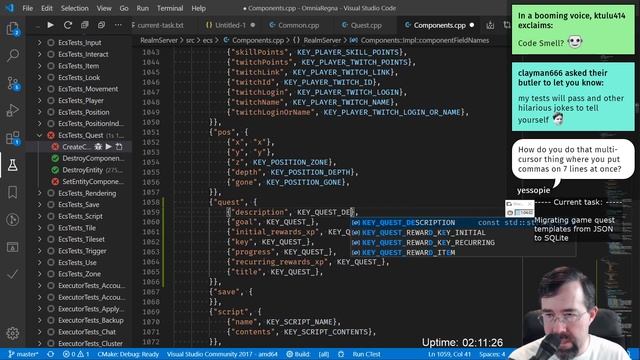The width and height of the screenshot is (640, 360).
Task: Expand the EcsTests_Zone tree node
Action: click(x=40, y=274)
